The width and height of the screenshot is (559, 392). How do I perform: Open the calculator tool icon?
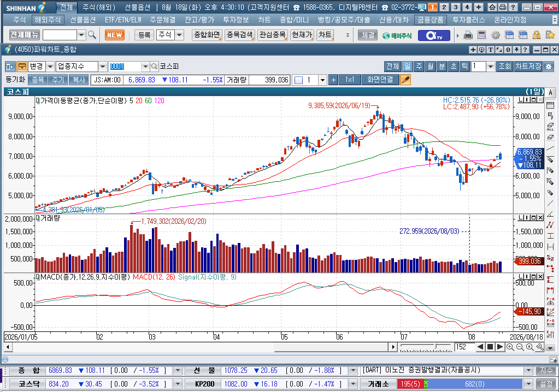pos(481,35)
